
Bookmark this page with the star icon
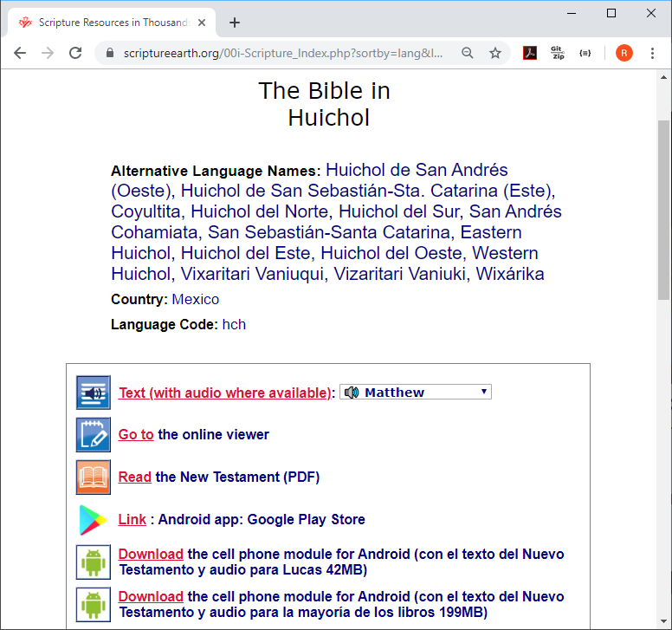point(495,53)
